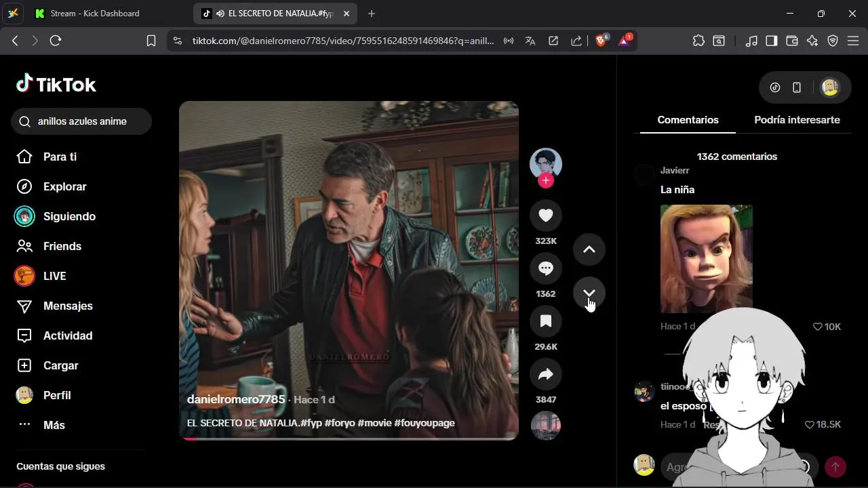Open danielromero7785 username on video
This screenshot has width=868, height=488.
(236, 399)
